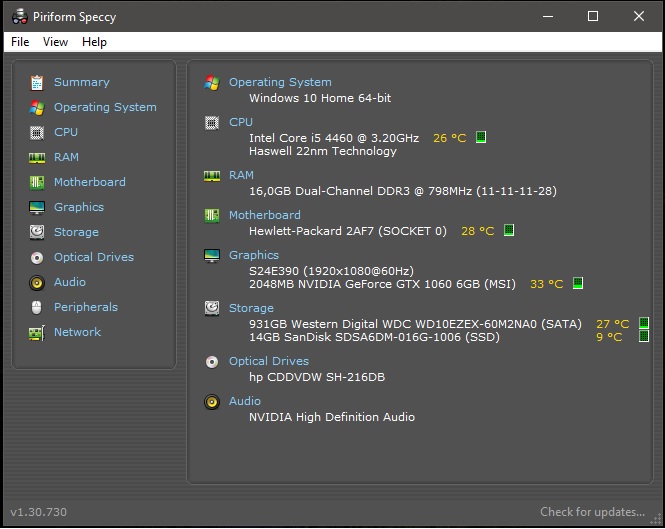Click the Audio speaker icon in main panel
This screenshot has height=529, width=665.
(x=212, y=402)
